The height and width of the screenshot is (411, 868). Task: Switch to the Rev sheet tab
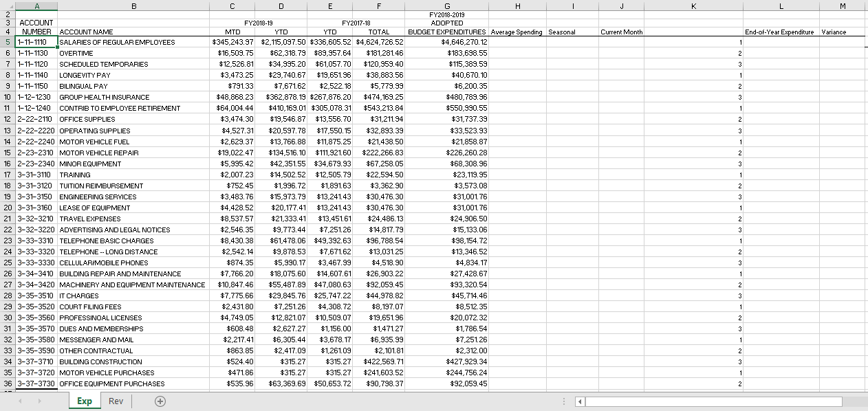pyautogui.click(x=116, y=401)
